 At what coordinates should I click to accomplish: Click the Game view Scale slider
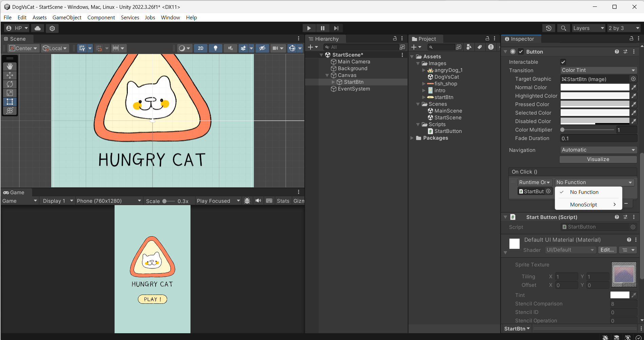[x=168, y=201]
